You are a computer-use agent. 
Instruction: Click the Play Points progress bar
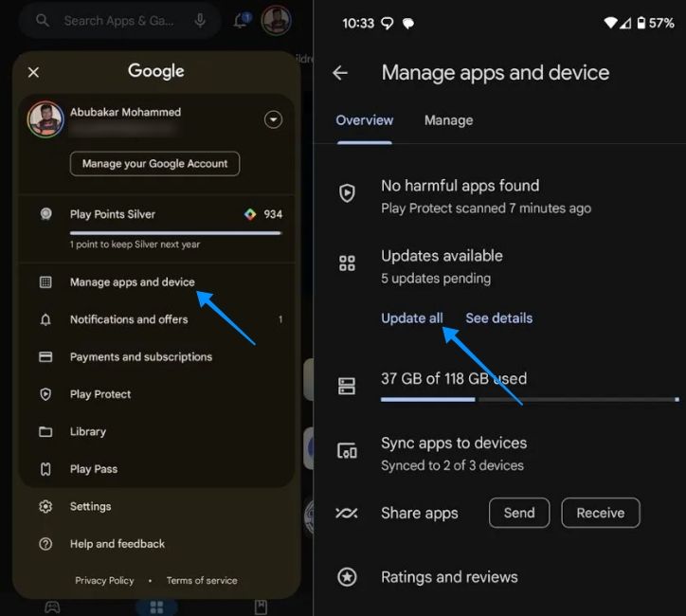pos(175,233)
